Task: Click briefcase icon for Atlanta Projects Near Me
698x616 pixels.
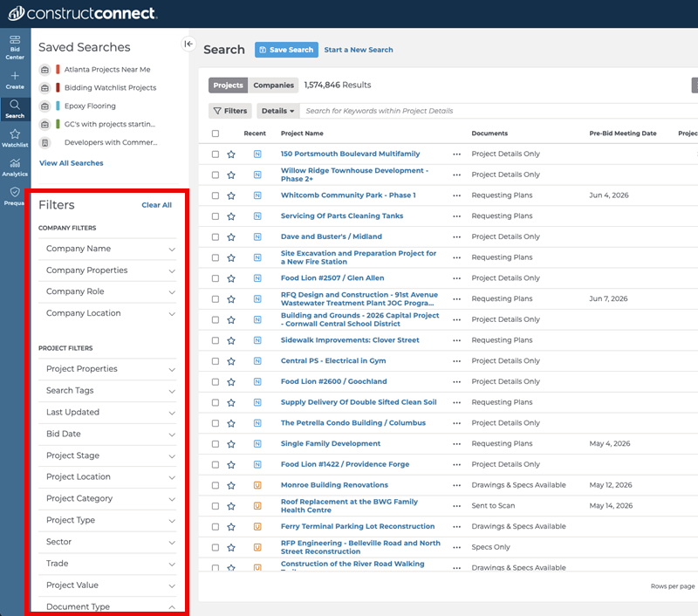Action: pyautogui.click(x=44, y=70)
